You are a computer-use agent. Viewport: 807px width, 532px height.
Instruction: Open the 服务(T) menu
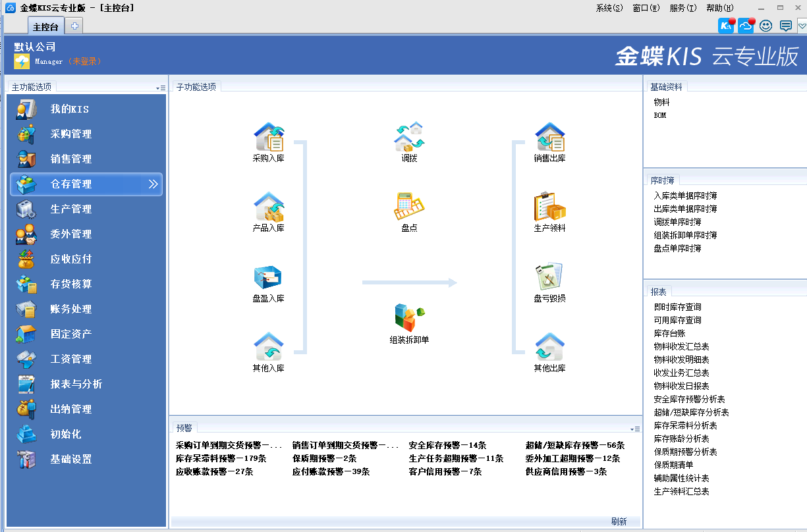click(682, 8)
